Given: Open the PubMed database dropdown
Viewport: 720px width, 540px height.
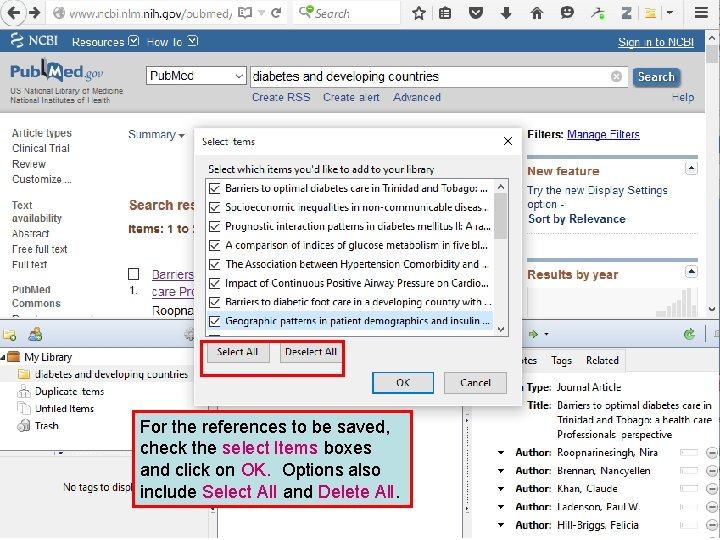Looking at the screenshot, I should [x=197, y=76].
